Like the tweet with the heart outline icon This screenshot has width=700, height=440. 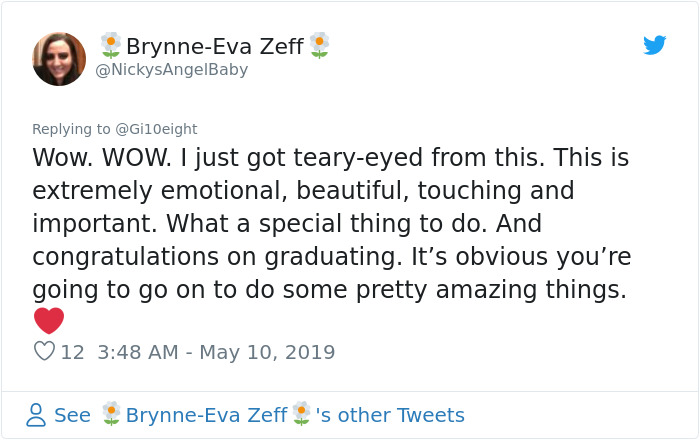point(44,351)
